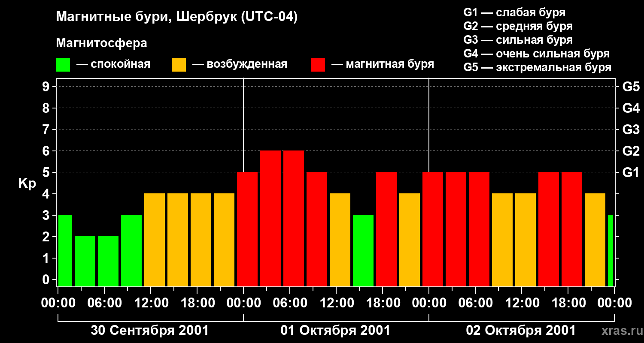Image resolution: width=644 pixels, height=343 pixels.
Task: Click the green Kp 2 bar around 03:00 30 Сентября
Action: [85, 262]
